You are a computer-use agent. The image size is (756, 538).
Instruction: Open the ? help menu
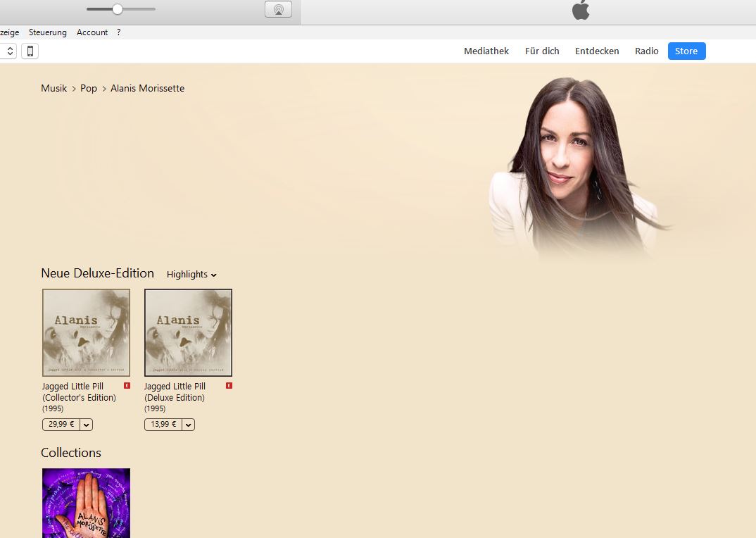[118, 32]
